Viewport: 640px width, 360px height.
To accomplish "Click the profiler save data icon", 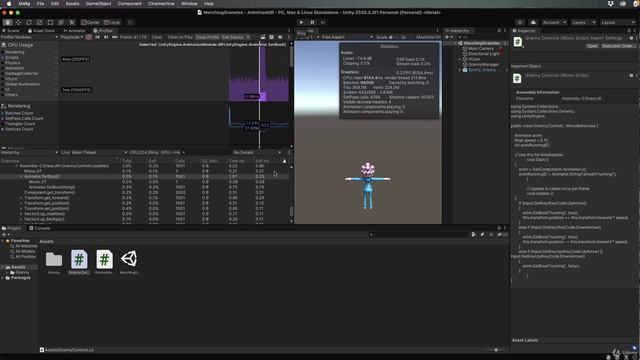I will (271, 37).
